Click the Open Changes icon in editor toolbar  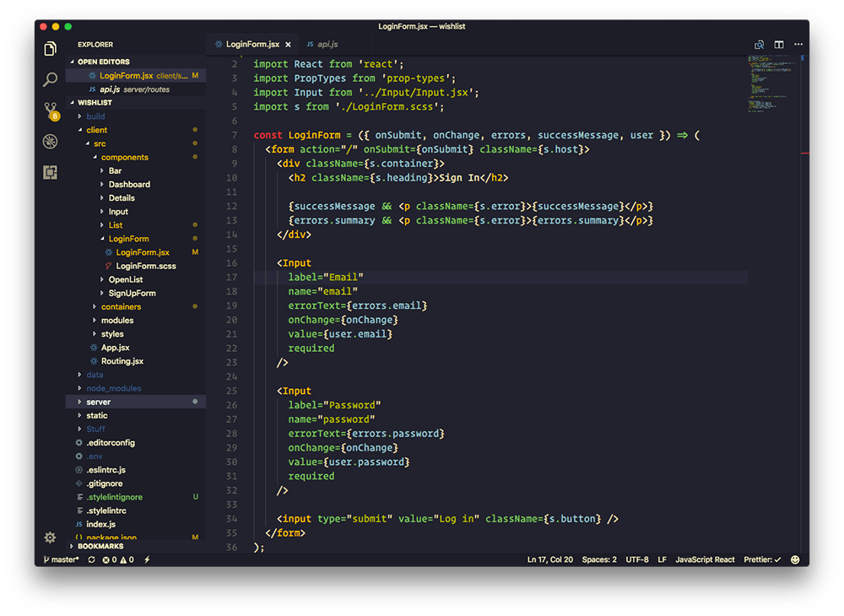click(759, 45)
